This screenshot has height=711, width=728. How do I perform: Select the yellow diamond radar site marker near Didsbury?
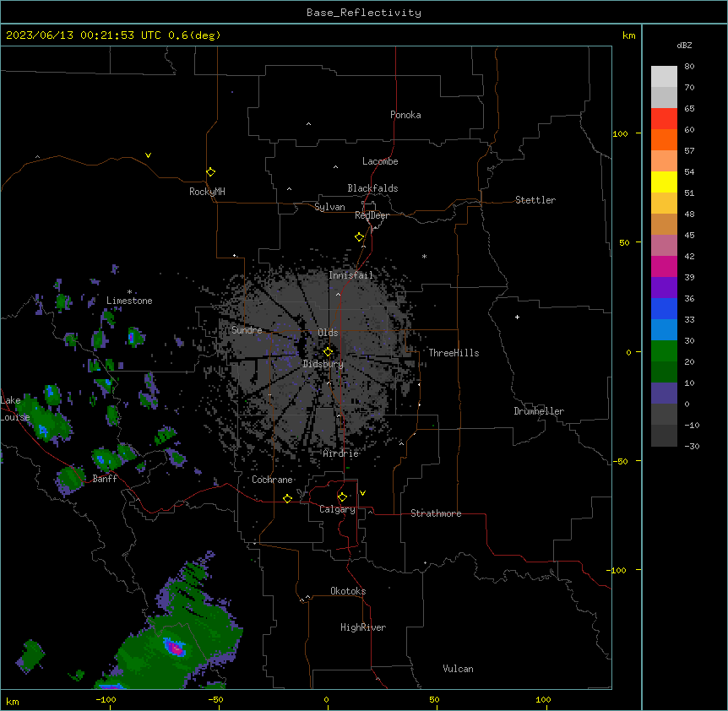coord(328,352)
